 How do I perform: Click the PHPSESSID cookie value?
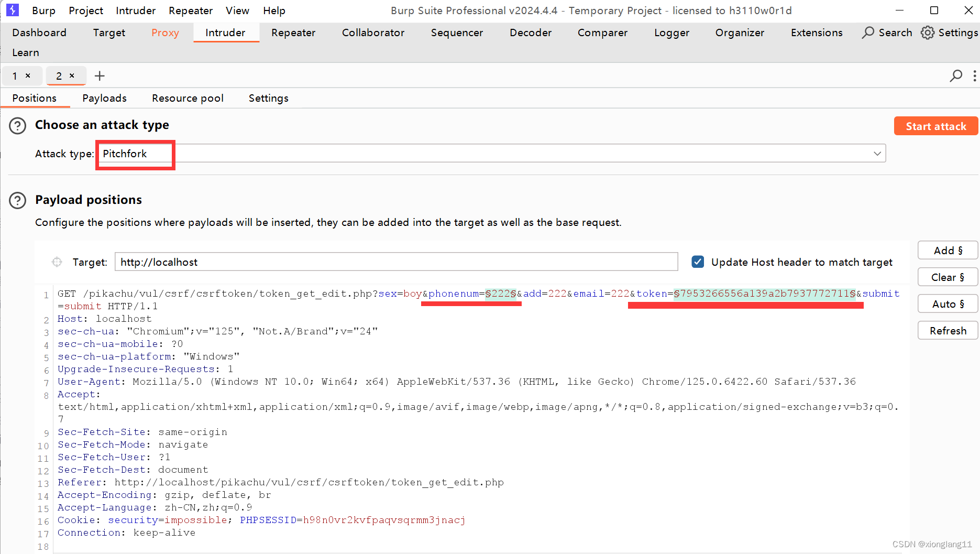pos(384,520)
